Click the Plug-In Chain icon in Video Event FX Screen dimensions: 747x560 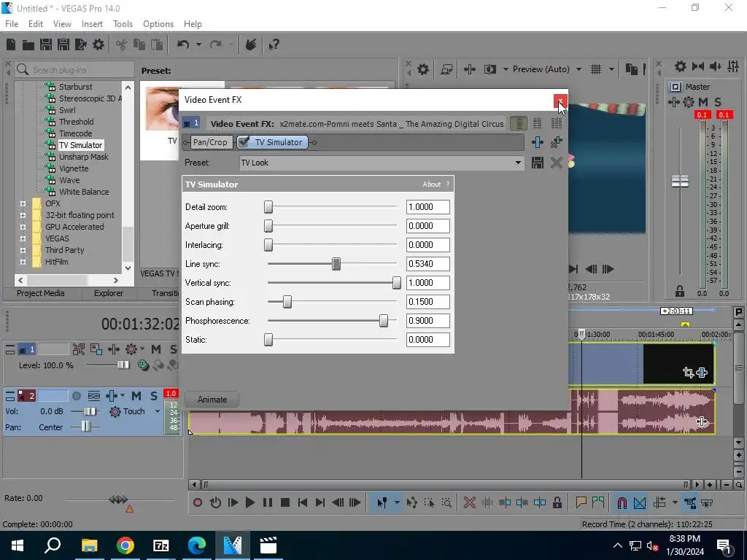(538, 142)
